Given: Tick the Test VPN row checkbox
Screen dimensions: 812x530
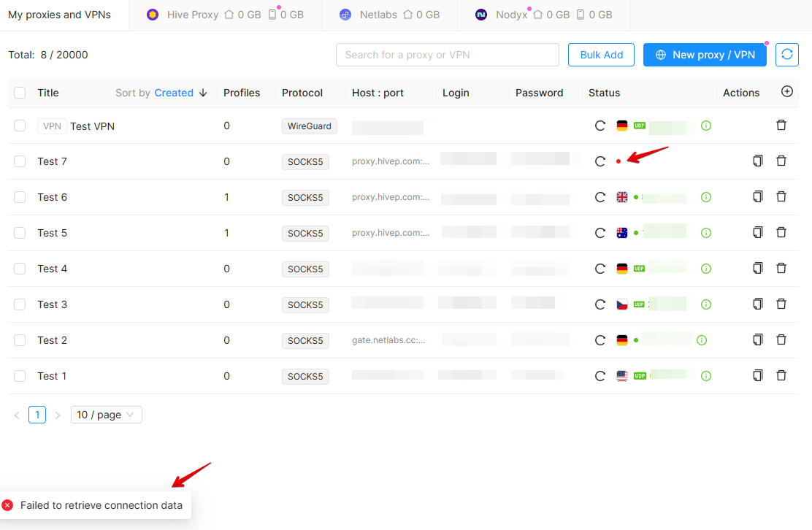Looking at the screenshot, I should pyautogui.click(x=20, y=126).
